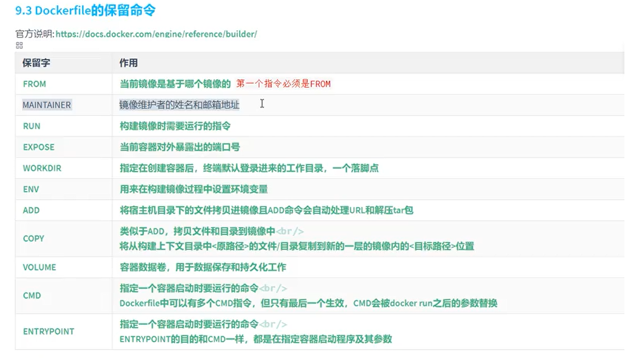
Task: Click the ENTRYPOINT keyword cell
Action: 48,331
